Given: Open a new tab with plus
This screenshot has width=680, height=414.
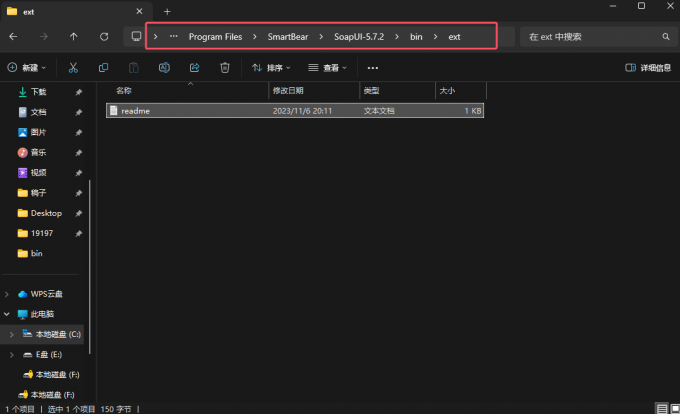Looking at the screenshot, I should tap(167, 12).
